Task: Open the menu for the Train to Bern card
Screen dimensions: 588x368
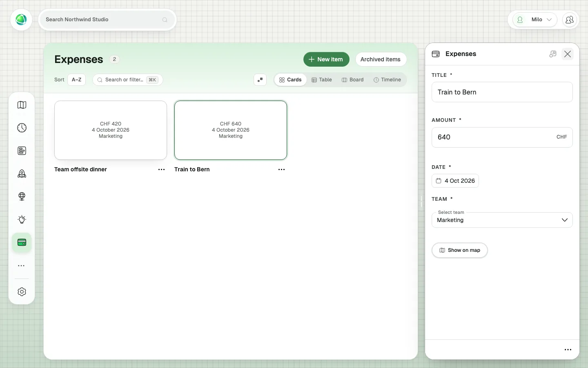Action: 282,170
